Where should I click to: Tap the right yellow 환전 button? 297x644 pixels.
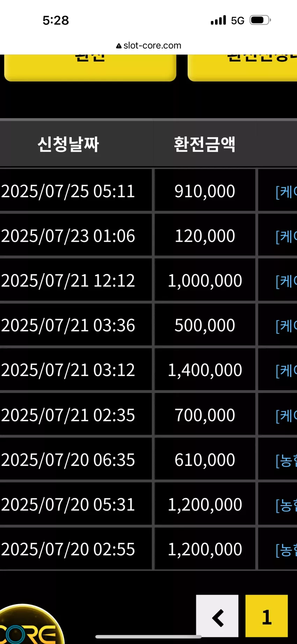point(242,68)
